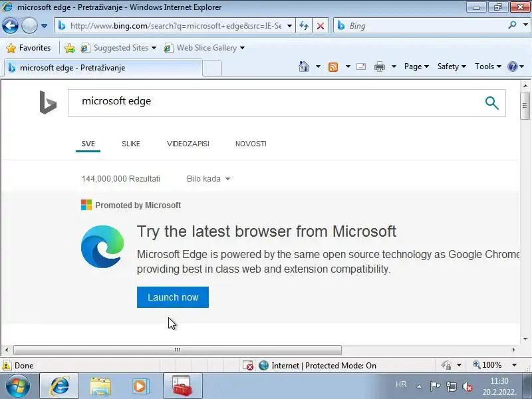
Task: Open the Web Slice Gallery link
Action: click(204, 48)
